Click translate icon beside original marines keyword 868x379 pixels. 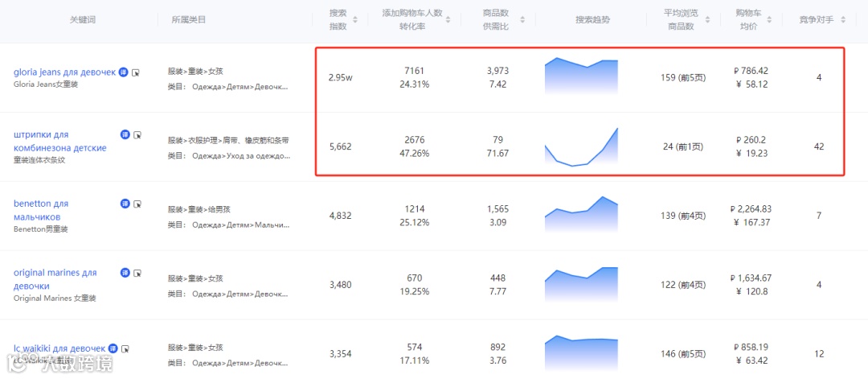point(125,273)
